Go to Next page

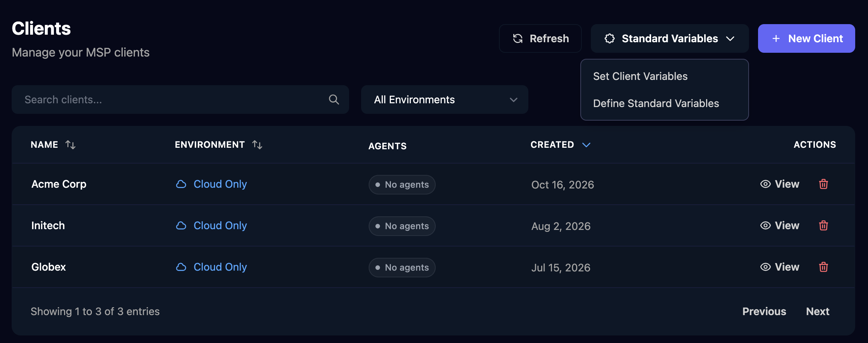click(818, 311)
